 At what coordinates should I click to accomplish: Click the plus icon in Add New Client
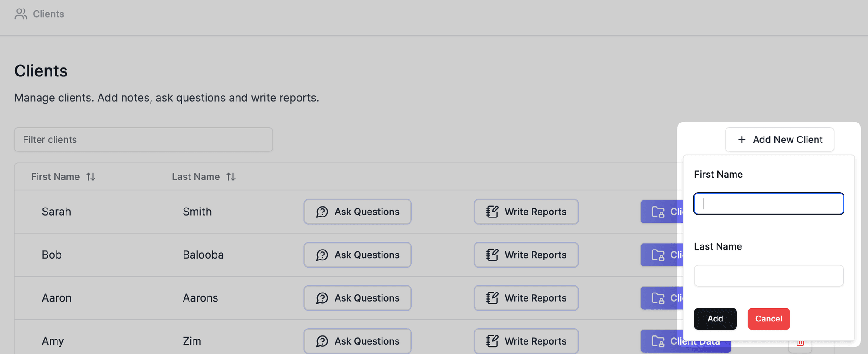(x=742, y=140)
